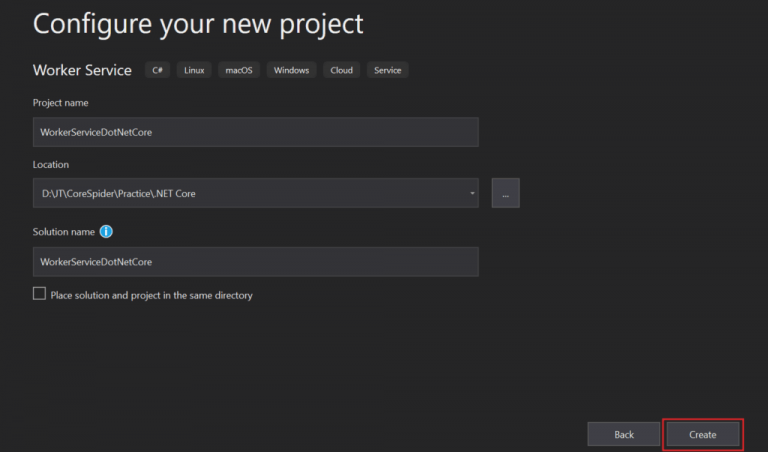This screenshot has width=768, height=452.
Task: Browse for location with the ellipsis button
Action: tap(505, 194)
